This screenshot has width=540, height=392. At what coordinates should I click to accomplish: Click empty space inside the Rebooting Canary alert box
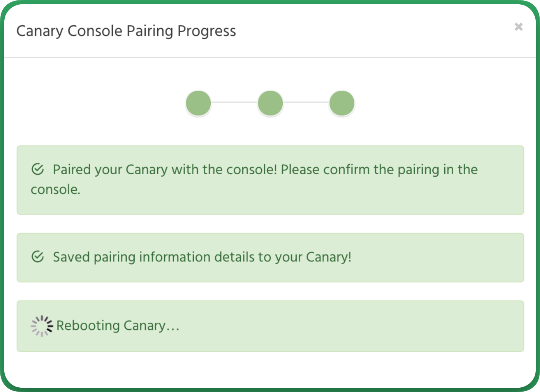click(349, 326)
